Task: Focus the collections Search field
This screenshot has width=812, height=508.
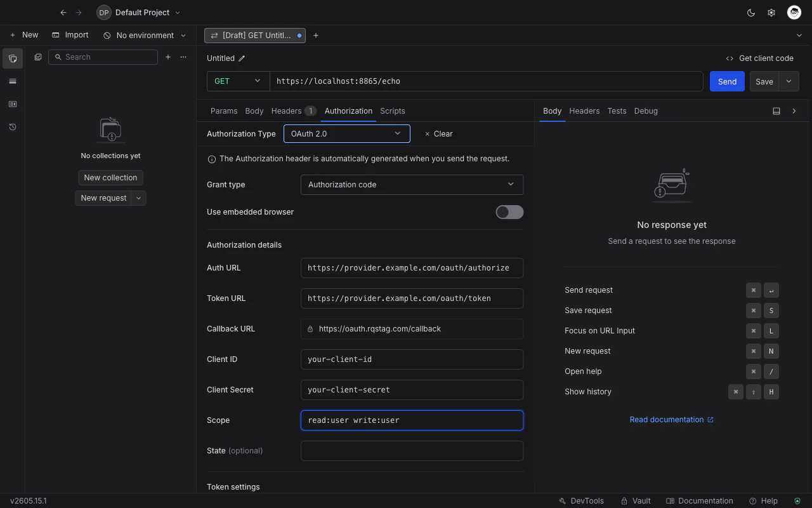Action: pos(103,57)
